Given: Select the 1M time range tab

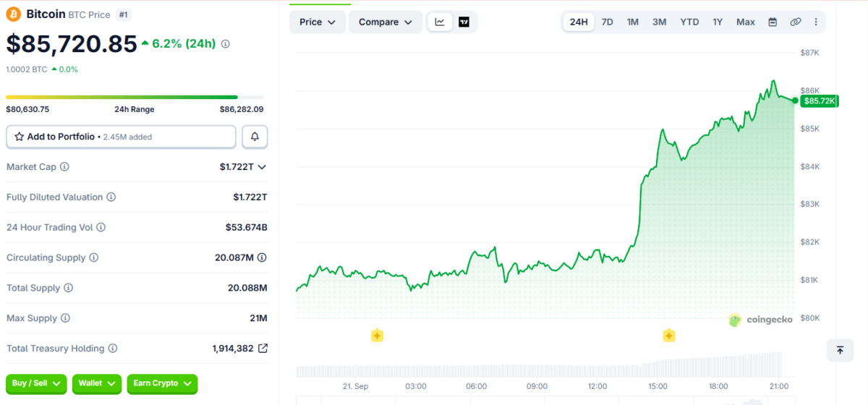Looking at the screenshot, I should 633,22.
